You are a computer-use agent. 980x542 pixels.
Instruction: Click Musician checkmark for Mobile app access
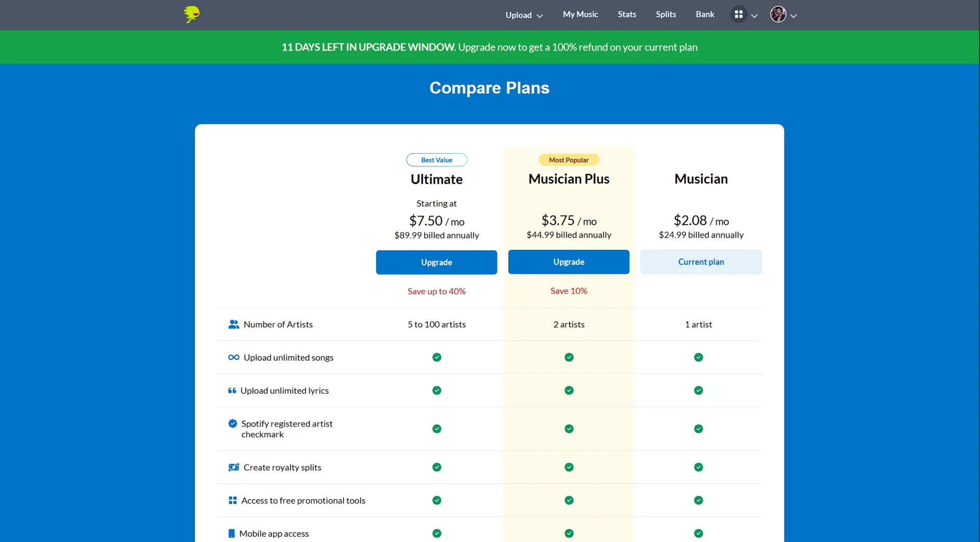pyautogui.click(x=699, y=534)
